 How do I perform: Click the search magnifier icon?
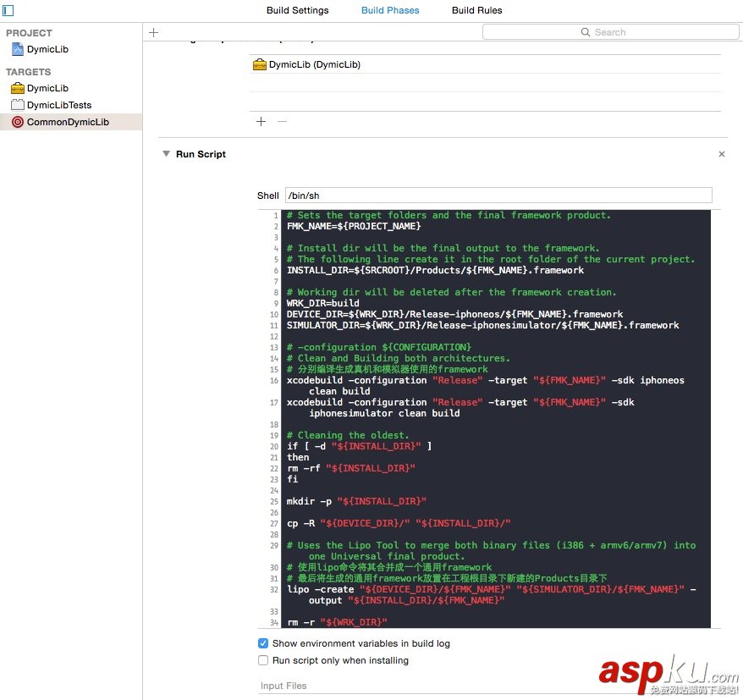tap(585, 31)
